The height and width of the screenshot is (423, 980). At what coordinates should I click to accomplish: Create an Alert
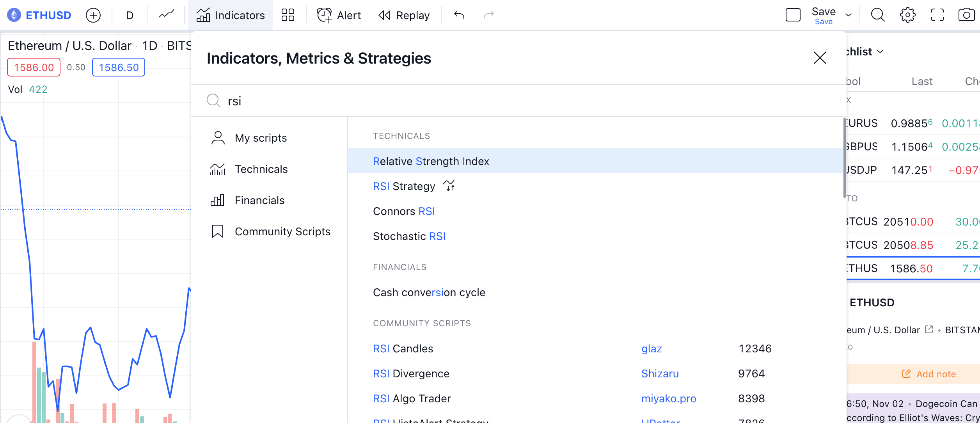(339, 15)
